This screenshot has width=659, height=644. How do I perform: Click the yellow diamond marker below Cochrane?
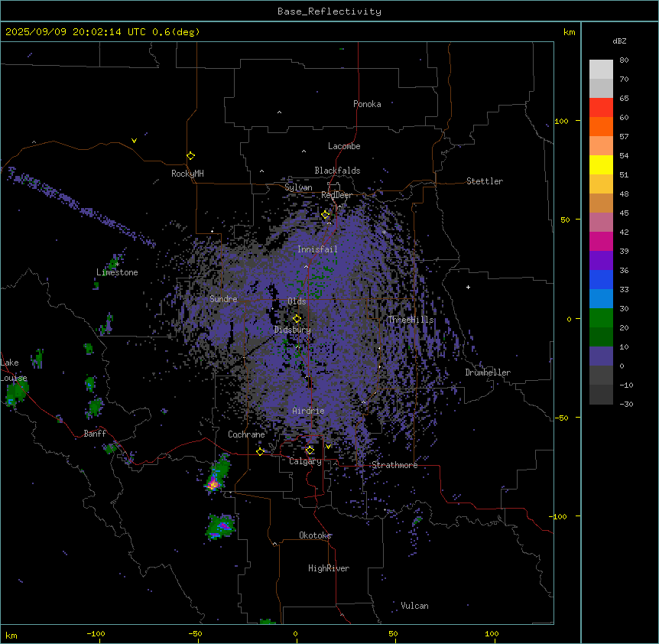260,452
